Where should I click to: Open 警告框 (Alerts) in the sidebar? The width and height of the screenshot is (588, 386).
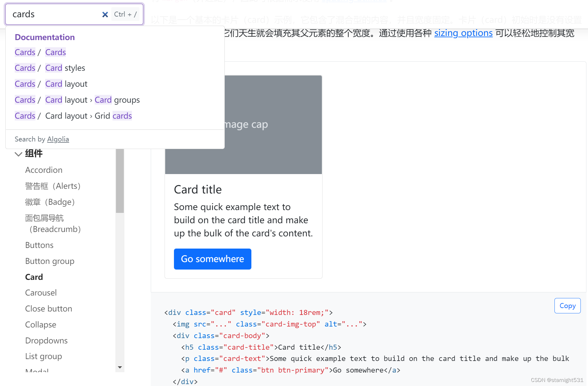pyautogui.click(x=53, y=186)
